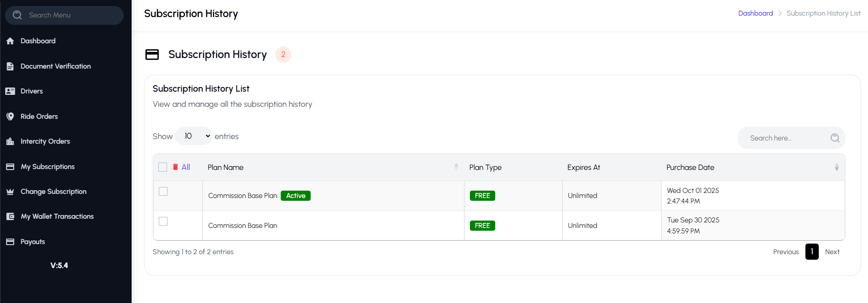
Task: Click the Drivers ID card icon
Action: point(10,91)
